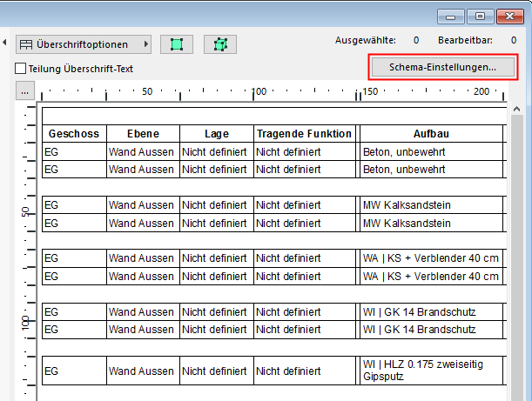The image size is (532, 401).
Task: Maximize the schedule window
Action: click(x=480, y=17)
